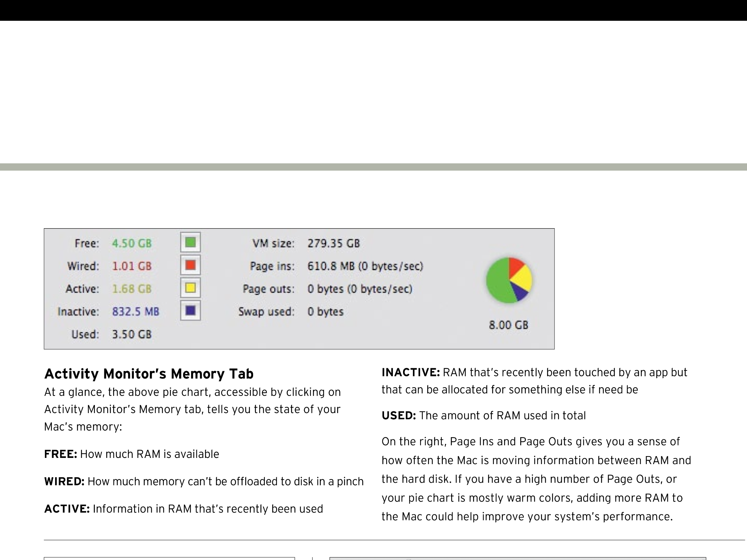Click the VM size: label
747x560 pixels.
273,243
